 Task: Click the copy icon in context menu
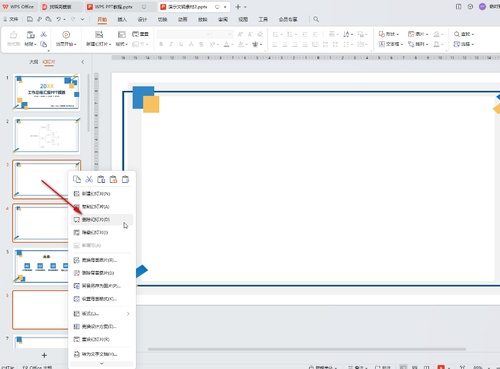[77, 179]
